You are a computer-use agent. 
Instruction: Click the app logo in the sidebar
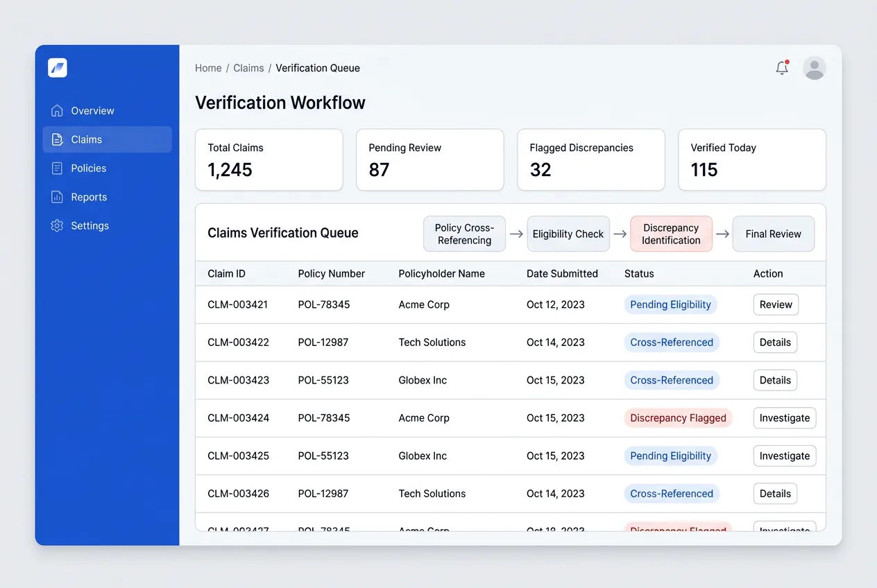pyautogui.click(x=58, y=67)
